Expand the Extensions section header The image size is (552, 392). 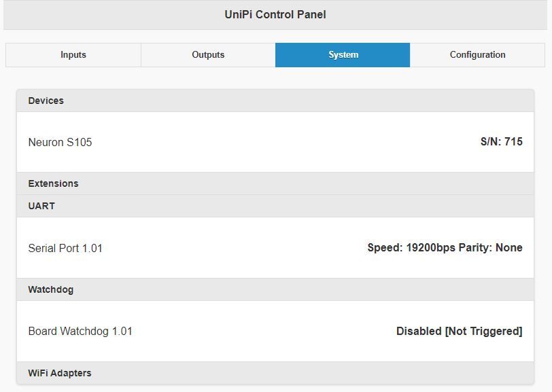[x=275, y=183]
